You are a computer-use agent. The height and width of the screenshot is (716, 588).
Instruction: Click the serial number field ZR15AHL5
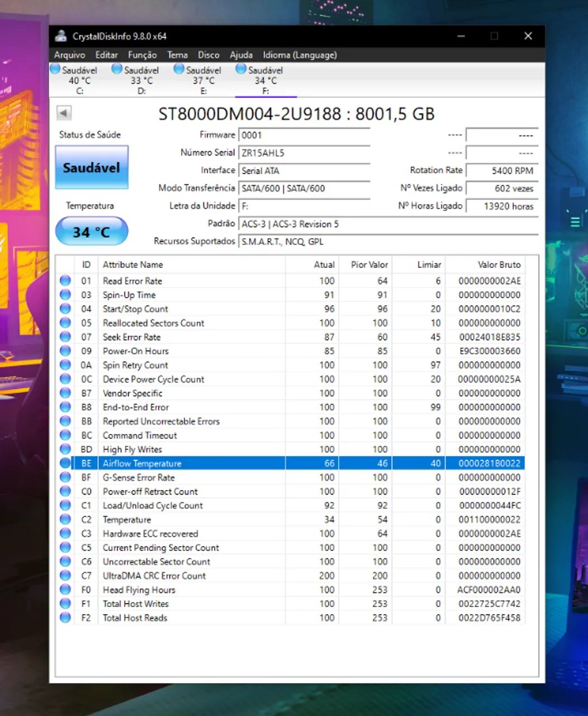pyautogui.click(x=304, y=153)
